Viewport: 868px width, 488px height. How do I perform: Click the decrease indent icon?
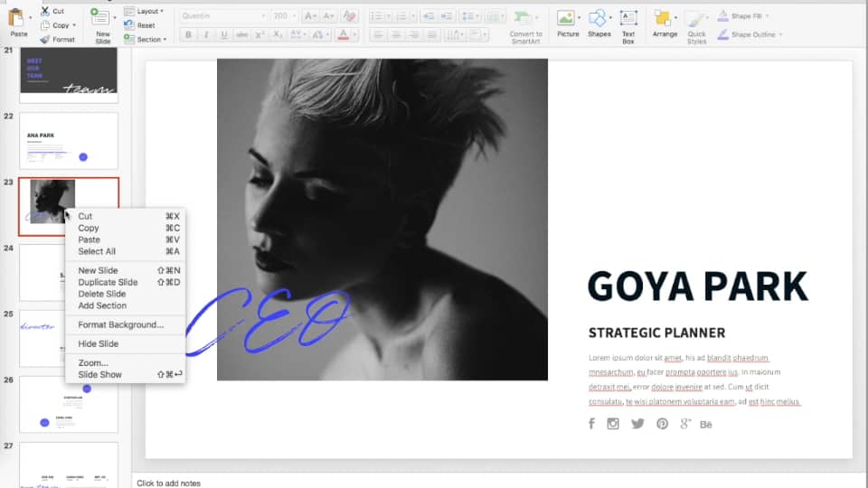429,16
